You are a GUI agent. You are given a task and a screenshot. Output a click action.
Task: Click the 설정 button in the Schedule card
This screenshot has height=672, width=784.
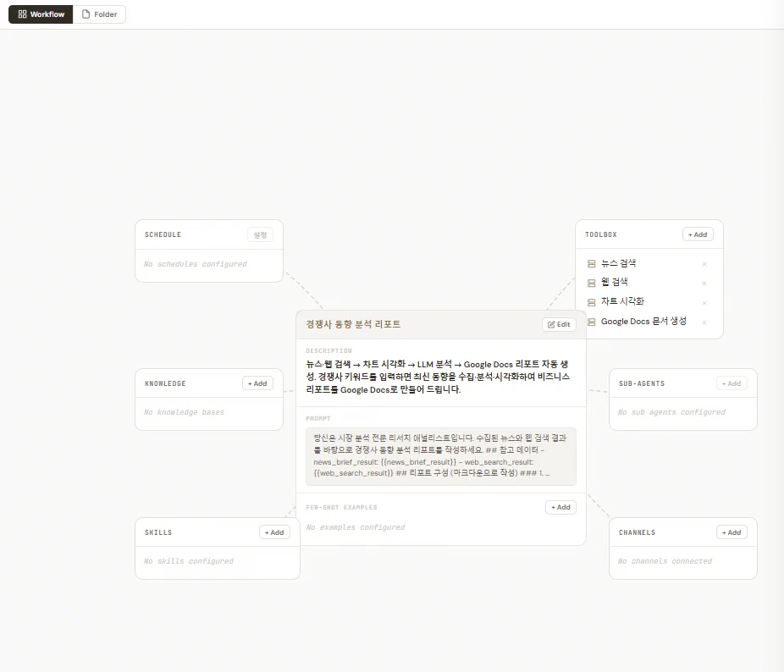coord(260,234)
